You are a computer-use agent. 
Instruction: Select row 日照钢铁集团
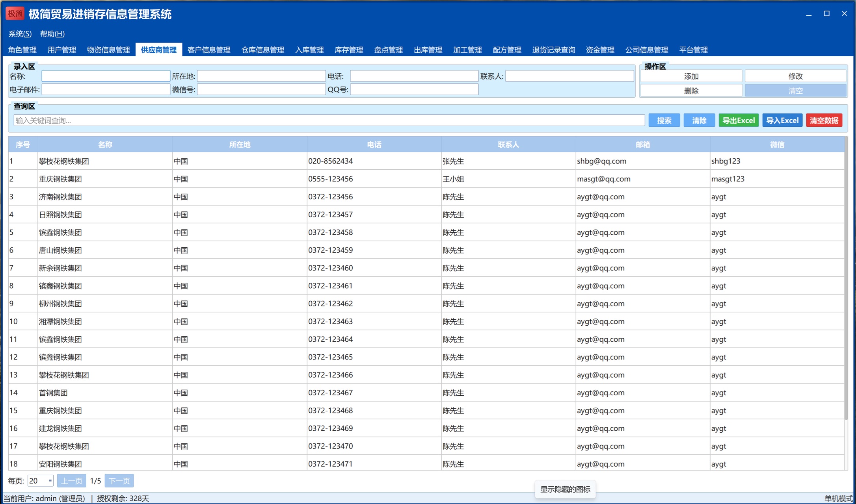[426, 215]
